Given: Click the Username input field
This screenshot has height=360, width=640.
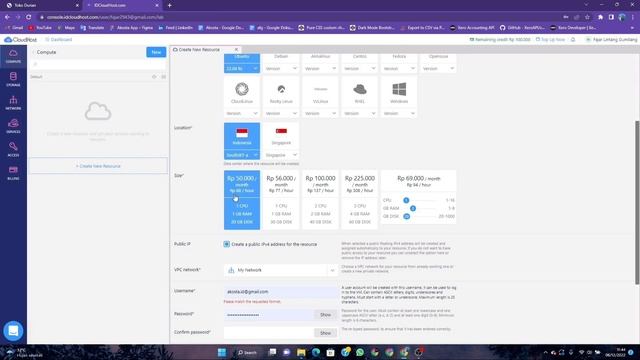Looking at the screenshot, I should pyautogui.click(x=281, y=292).
